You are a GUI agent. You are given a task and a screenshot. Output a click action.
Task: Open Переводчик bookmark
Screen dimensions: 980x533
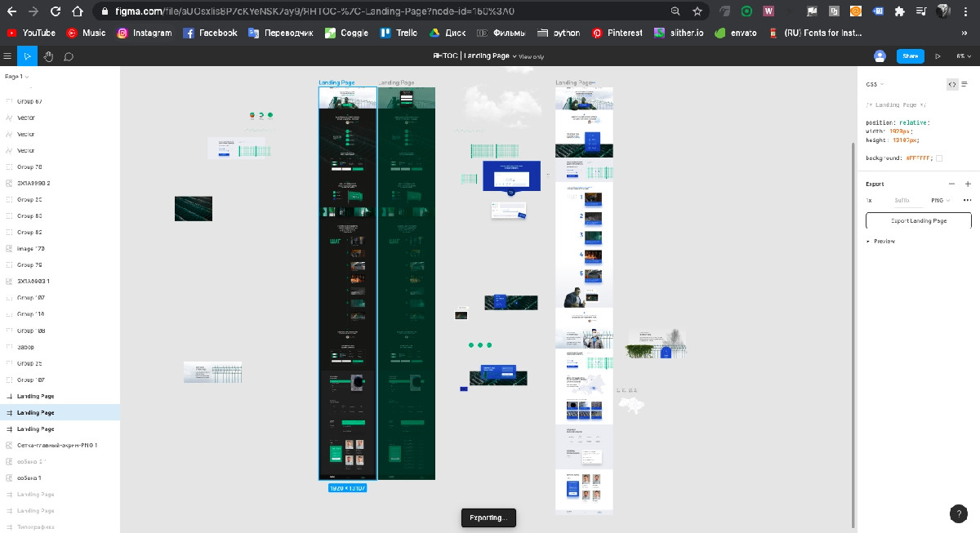tap(281, 33)
